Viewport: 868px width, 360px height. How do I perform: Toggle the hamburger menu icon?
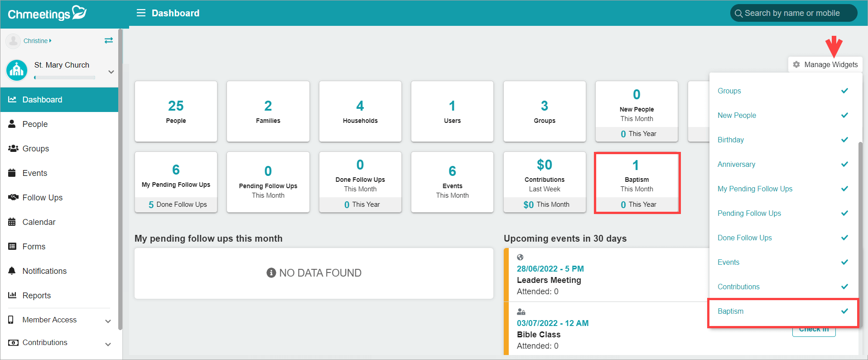(x=141, y=13)
